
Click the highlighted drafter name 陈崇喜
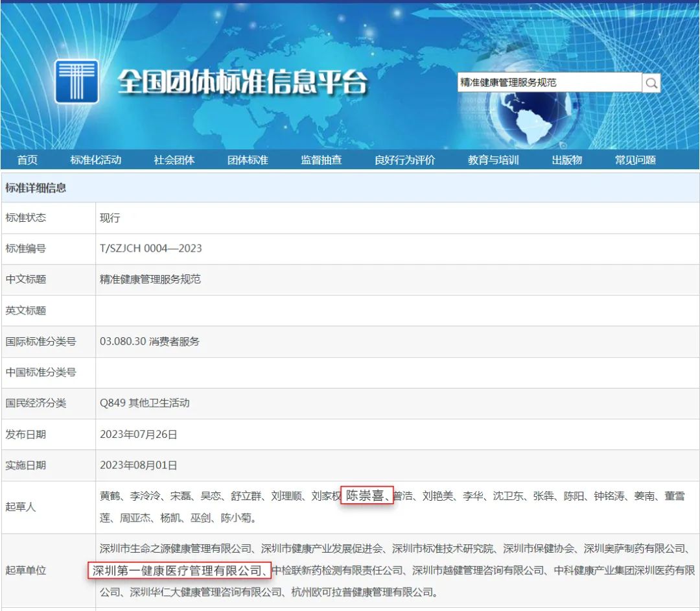click(366, 496)
